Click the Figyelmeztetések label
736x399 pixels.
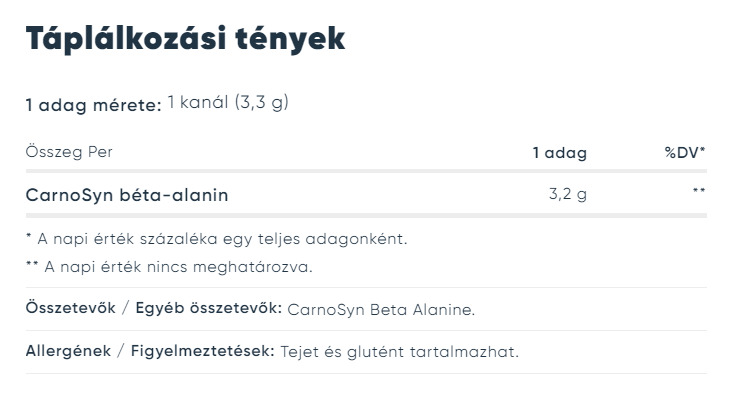pyautogui.click(x=202, y=351)
